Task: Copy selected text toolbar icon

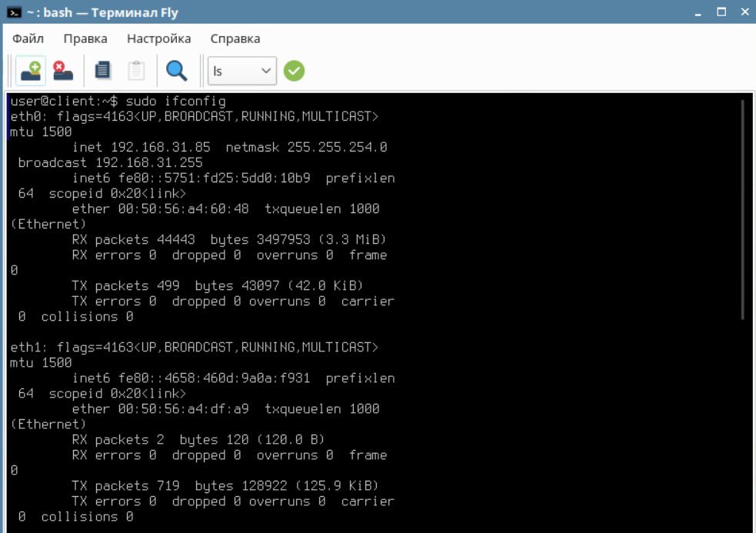Action: click(103, 71)
